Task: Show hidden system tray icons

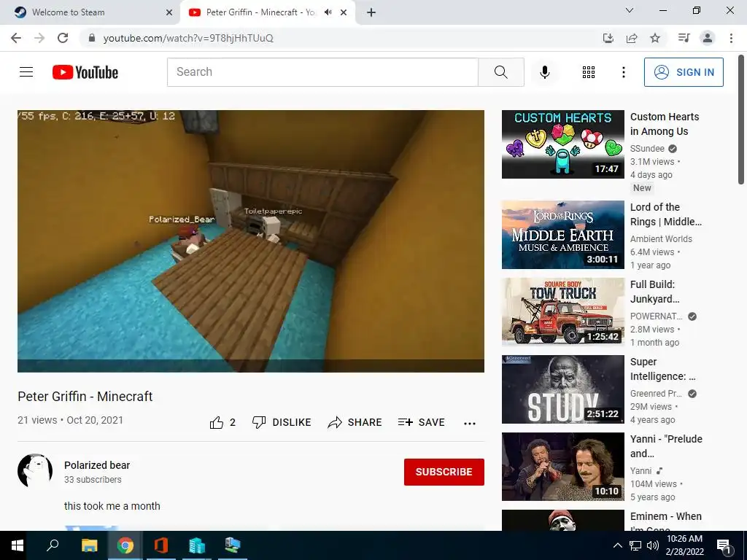Action: click(x=617, y=545)
